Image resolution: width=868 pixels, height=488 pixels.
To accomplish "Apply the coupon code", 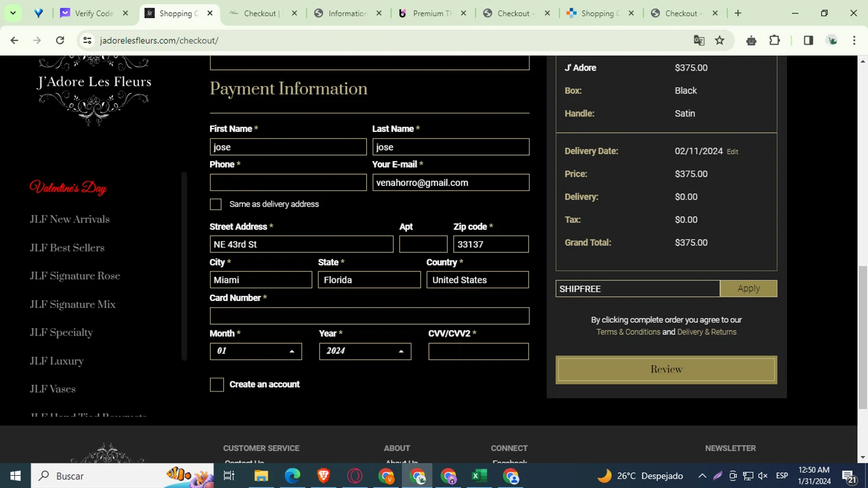I will (749, 289).
